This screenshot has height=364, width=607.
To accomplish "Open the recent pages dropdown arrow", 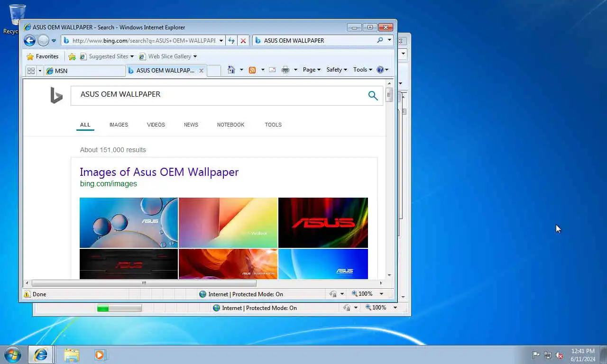I will click(x=54, y=41).
